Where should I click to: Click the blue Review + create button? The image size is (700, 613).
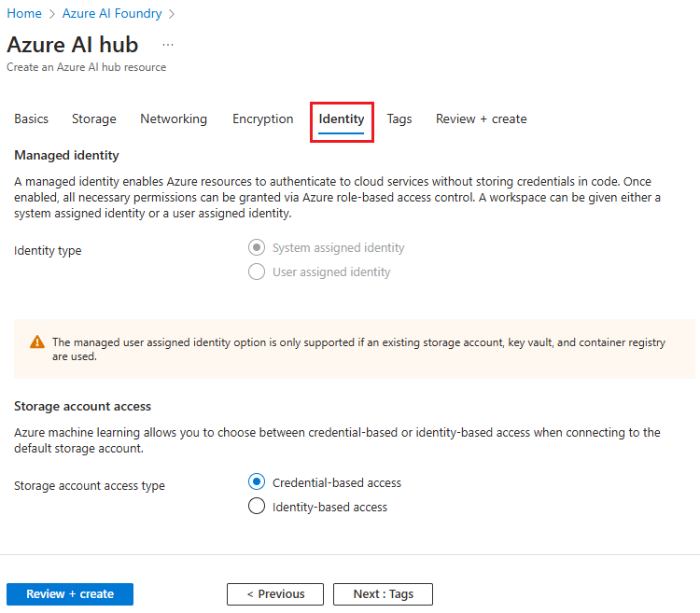70,594
